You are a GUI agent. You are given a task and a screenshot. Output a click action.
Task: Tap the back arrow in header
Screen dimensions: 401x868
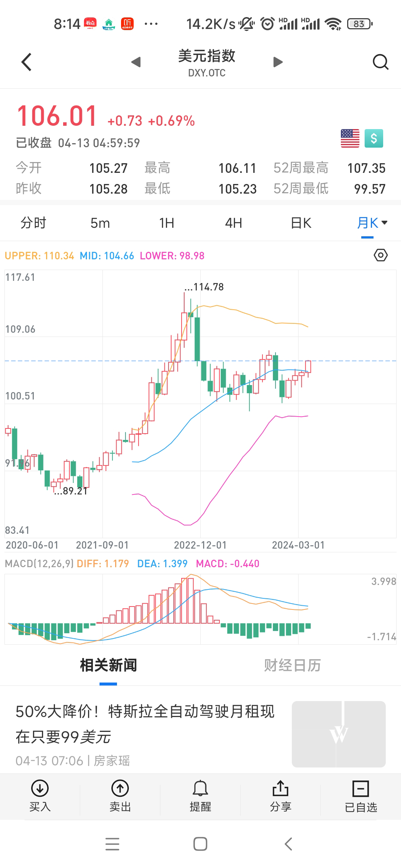26,62
